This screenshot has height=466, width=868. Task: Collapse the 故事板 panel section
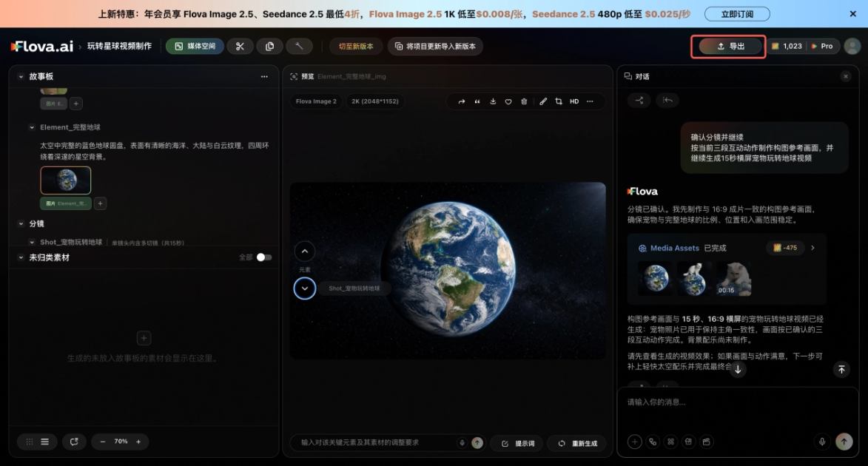(21, 76)
